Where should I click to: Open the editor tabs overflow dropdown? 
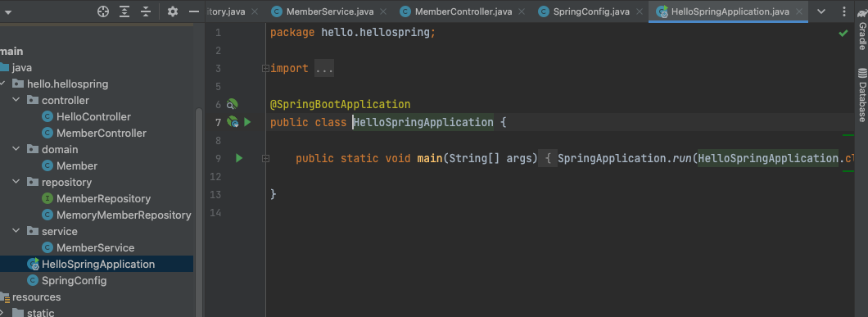[821, 11]
